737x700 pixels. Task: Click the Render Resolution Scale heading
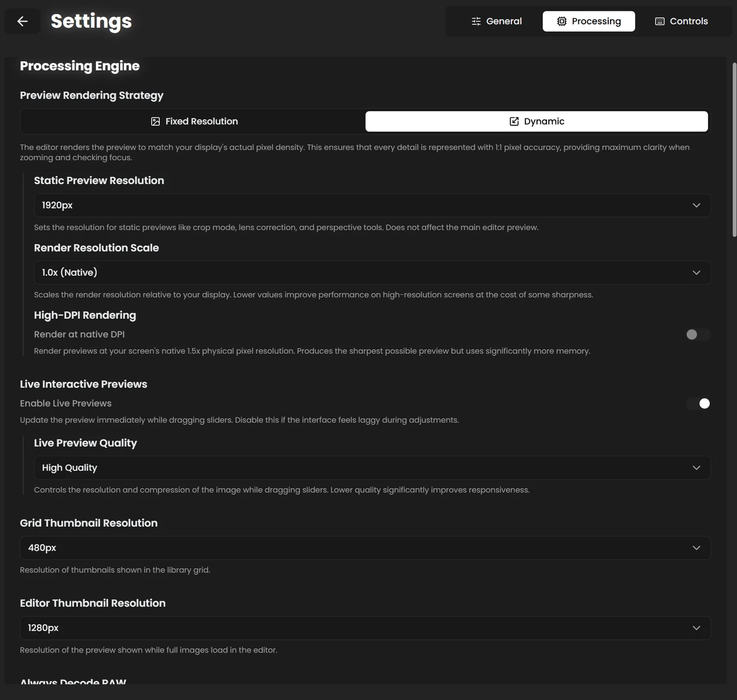(96, 248)
